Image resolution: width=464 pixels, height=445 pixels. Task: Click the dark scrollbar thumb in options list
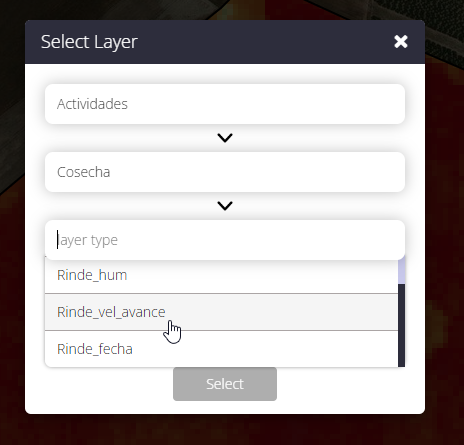pyautogui.click(x=402, y=325)
